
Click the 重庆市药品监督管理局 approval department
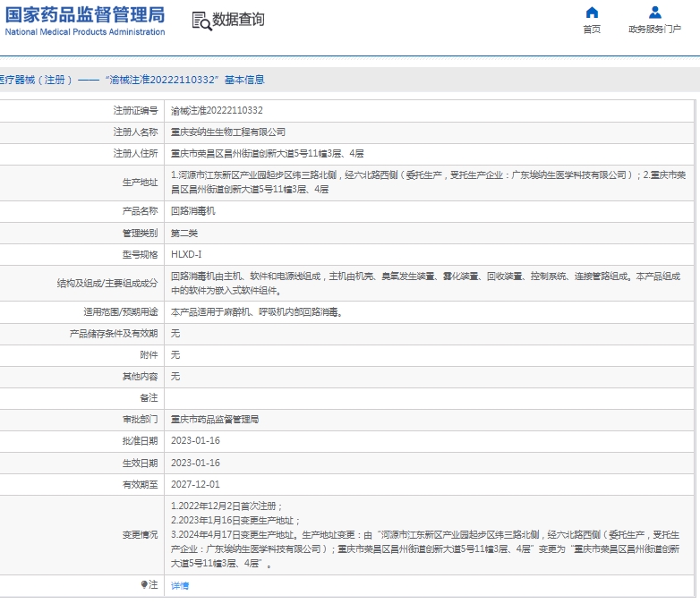[x=215, y=419]
